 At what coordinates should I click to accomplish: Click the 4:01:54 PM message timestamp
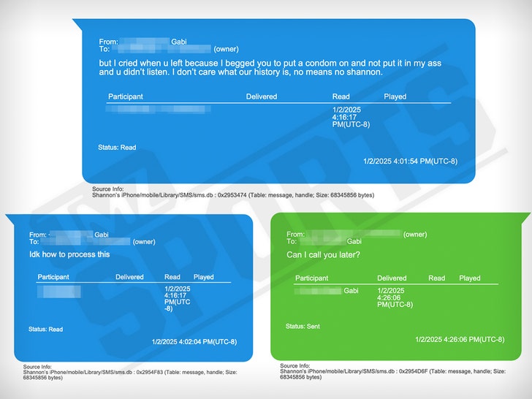coord(410,161)
